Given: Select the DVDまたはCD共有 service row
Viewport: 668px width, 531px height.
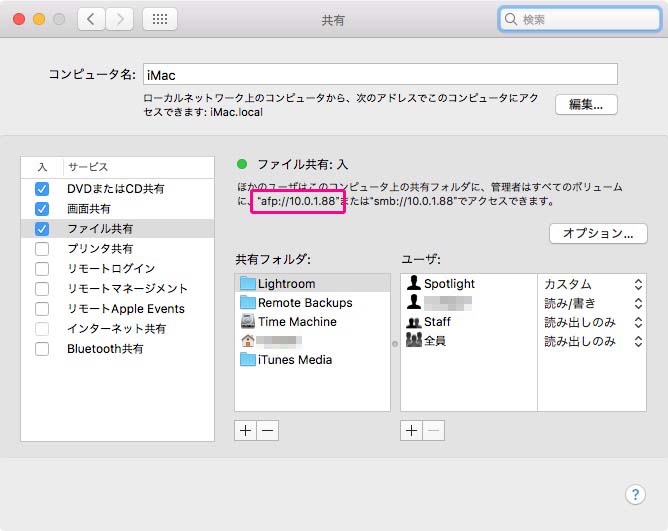Looking at the screenshot, I should click(x=118, y=189).
